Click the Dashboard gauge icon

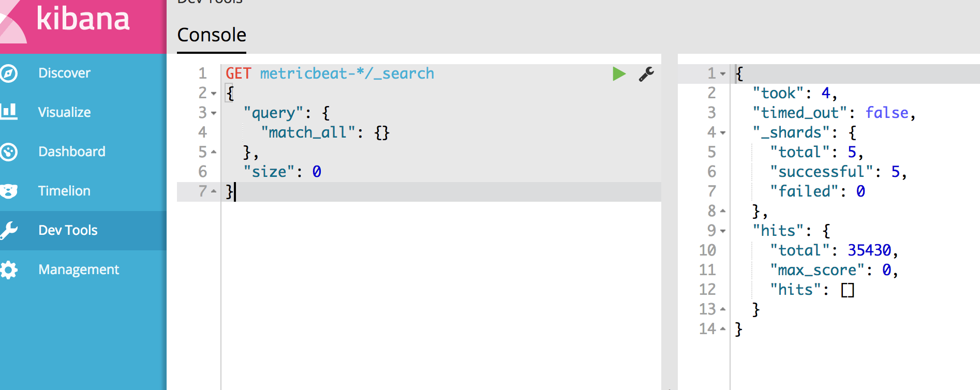[9, 152]
